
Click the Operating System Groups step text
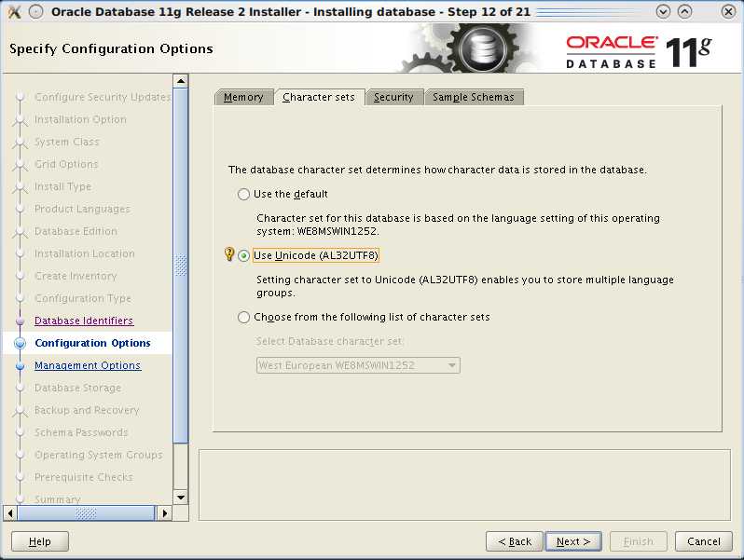(x=99, y=455)
